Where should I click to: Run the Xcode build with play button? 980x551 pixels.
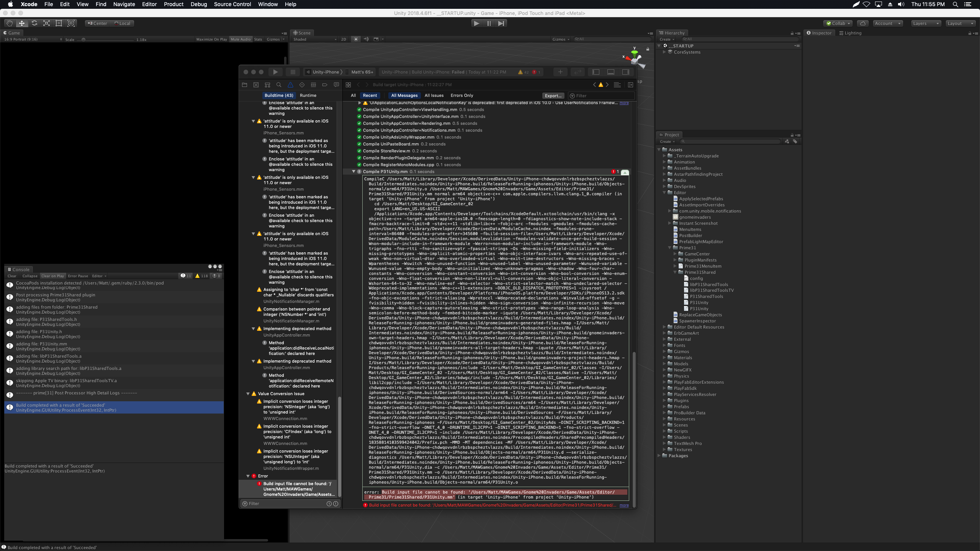pyautogui.click(x=275, y=72)
